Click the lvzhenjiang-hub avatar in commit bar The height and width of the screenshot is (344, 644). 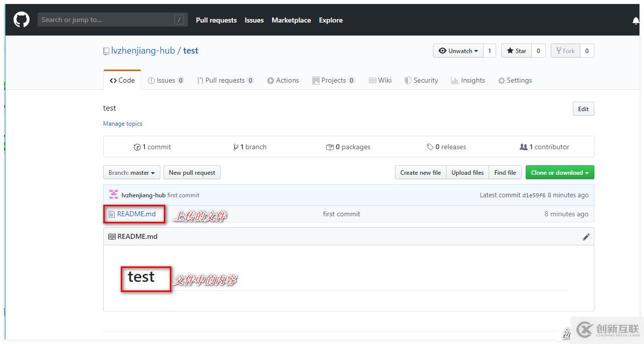pyautogui.click(x=114, y=195)
